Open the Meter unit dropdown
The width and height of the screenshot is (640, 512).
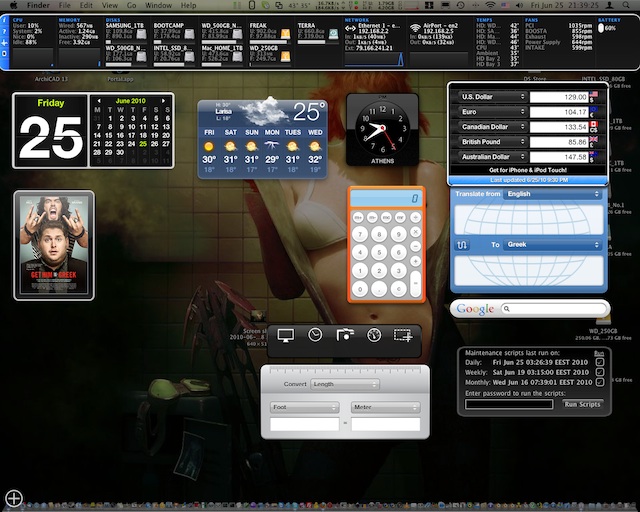(386, 407)
